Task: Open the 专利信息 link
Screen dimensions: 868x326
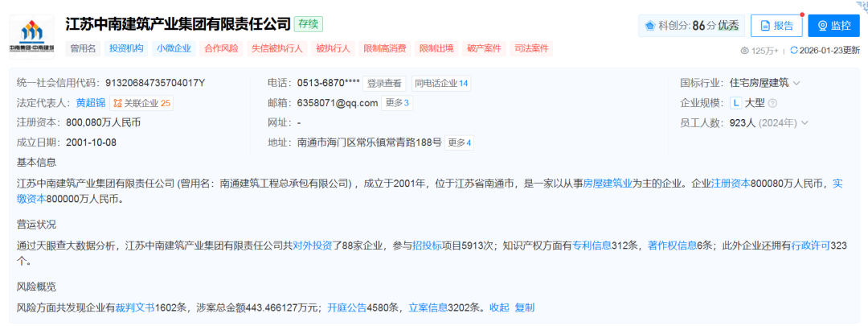Action: [x=592, y=246]
